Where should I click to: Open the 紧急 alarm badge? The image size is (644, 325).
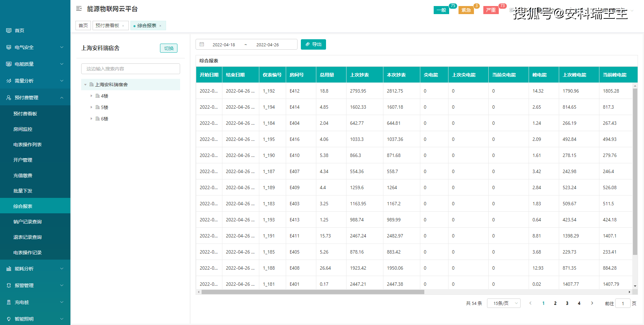point(466,10)
